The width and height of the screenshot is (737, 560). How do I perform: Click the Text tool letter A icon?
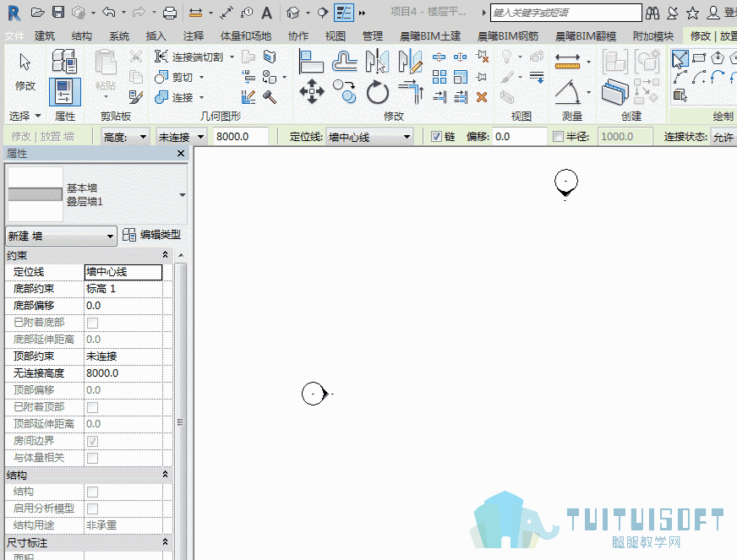pos(266,13)
